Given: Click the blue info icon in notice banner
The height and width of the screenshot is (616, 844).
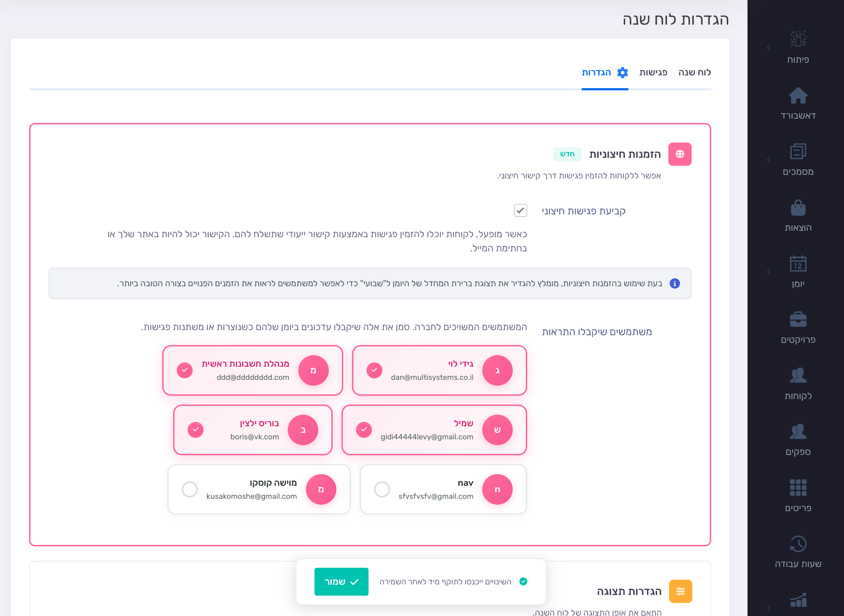Looking at the screenshot, I should click(x=674, y=283).
